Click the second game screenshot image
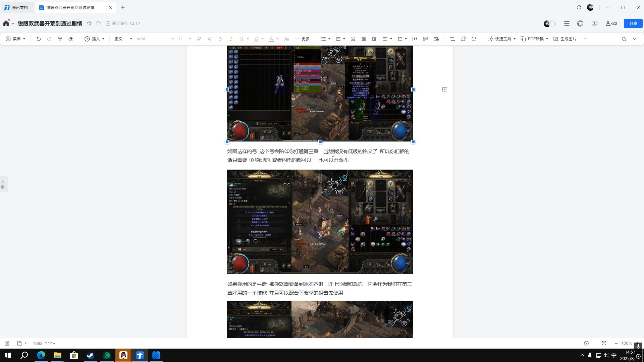Screen dimensions: 644x362 click(x=320, y=222)
